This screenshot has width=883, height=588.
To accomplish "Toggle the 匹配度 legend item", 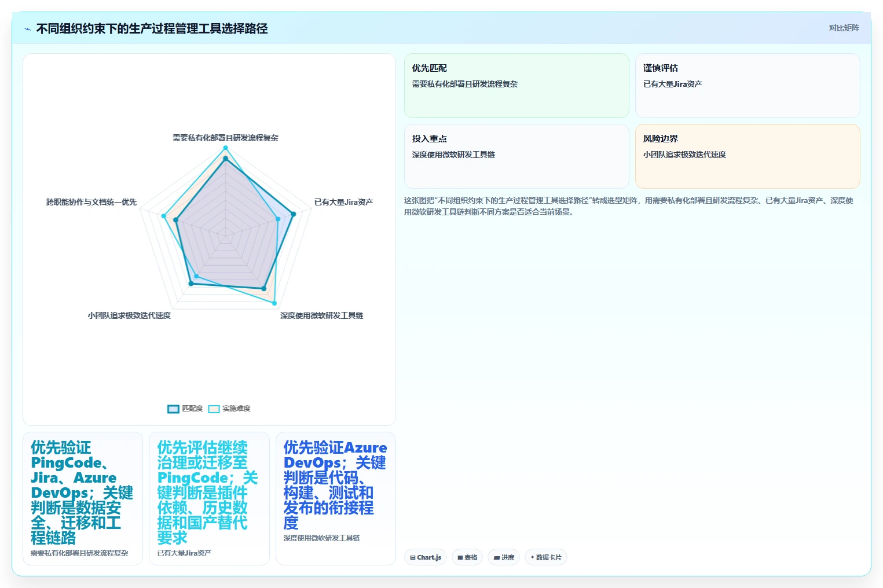I will coord(185,409).
